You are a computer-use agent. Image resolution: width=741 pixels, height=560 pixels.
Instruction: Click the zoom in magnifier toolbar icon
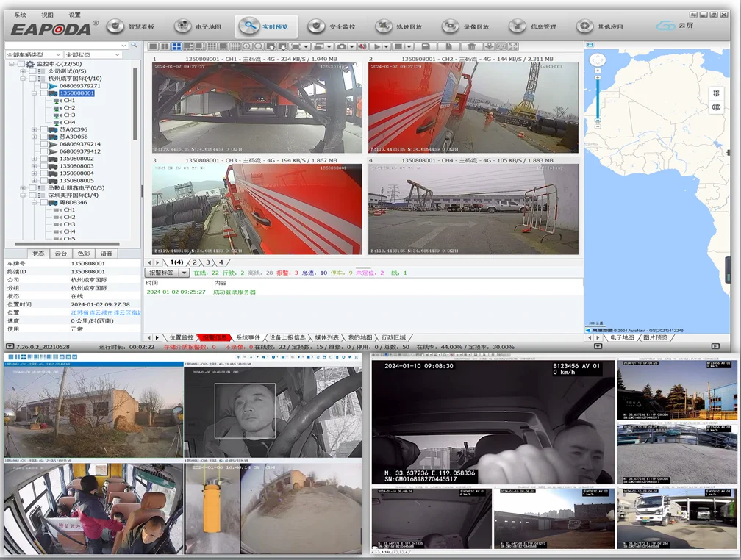(247, 46)
